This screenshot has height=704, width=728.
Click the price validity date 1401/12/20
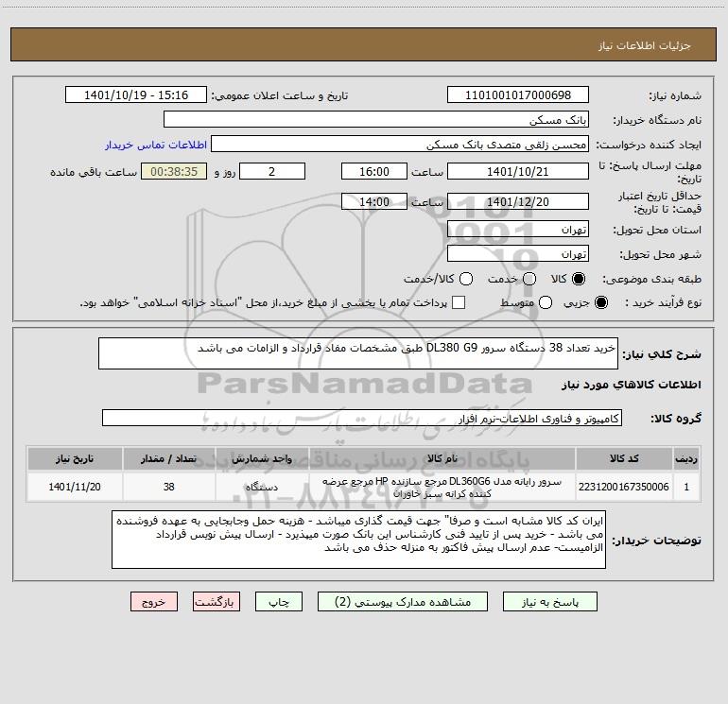click(x=518, y=201)
